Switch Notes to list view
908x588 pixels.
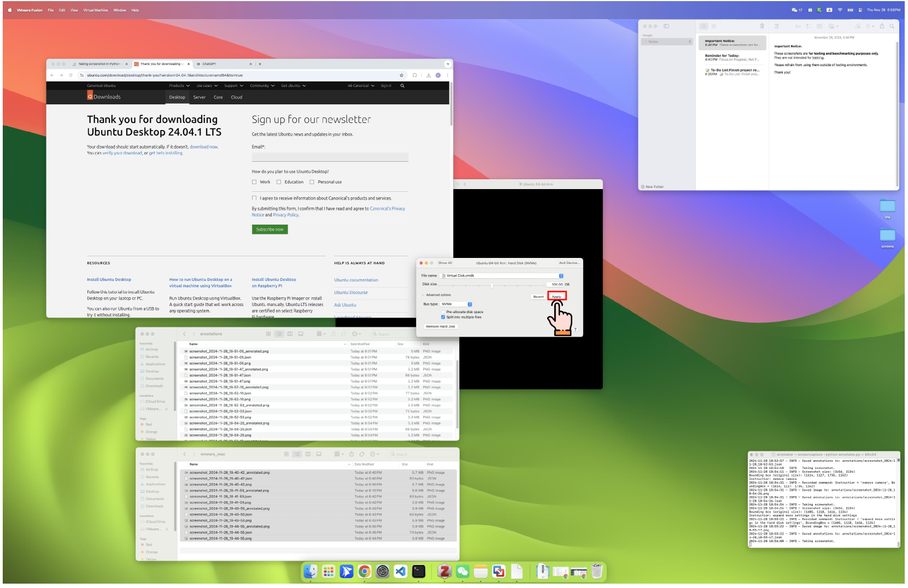(704, 26)
